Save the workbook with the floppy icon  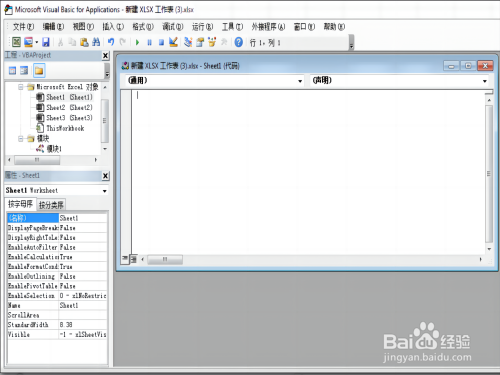[x=46, y=42]
